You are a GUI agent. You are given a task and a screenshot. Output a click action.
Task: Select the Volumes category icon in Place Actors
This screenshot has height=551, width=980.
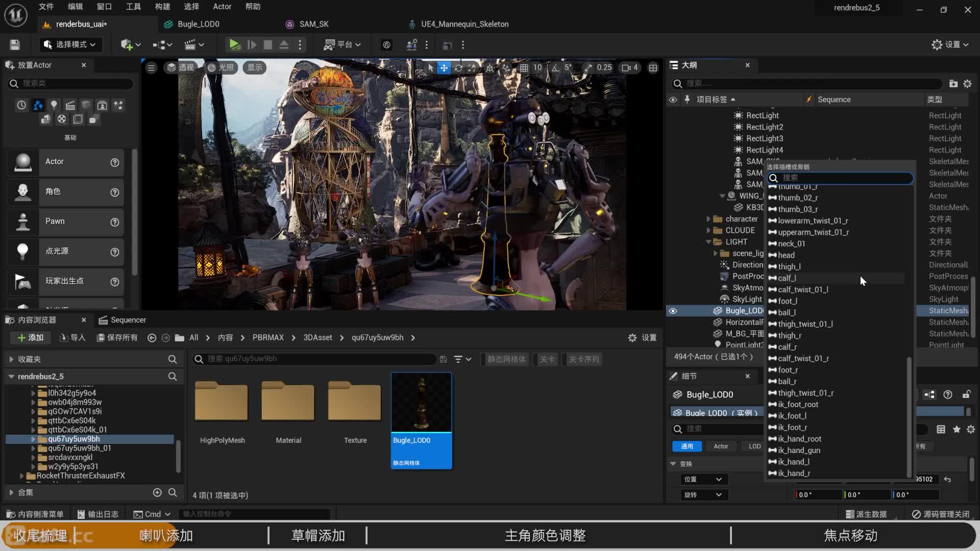[x=78, y=119]
